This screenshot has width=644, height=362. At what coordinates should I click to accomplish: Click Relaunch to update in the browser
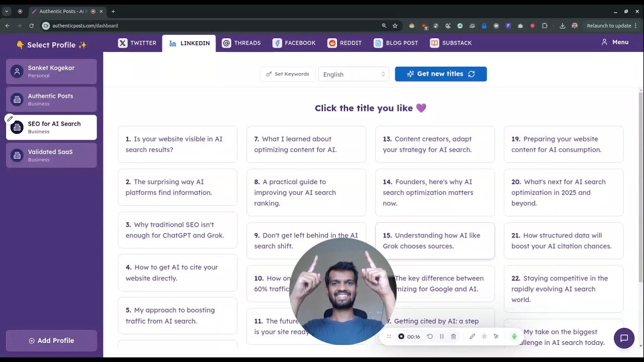(609, 26)
